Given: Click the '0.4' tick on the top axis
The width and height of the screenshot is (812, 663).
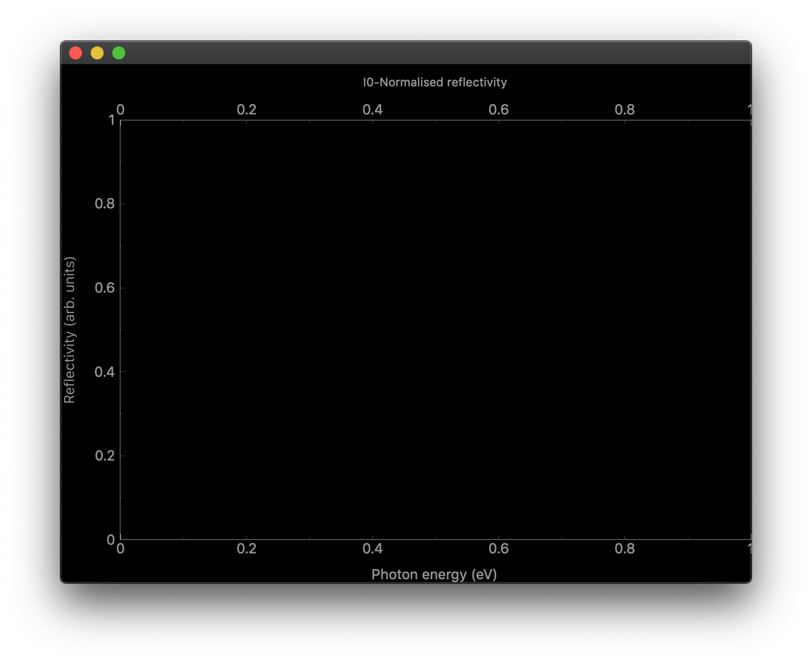Looking at the screenshot, I should pos(373,110).
